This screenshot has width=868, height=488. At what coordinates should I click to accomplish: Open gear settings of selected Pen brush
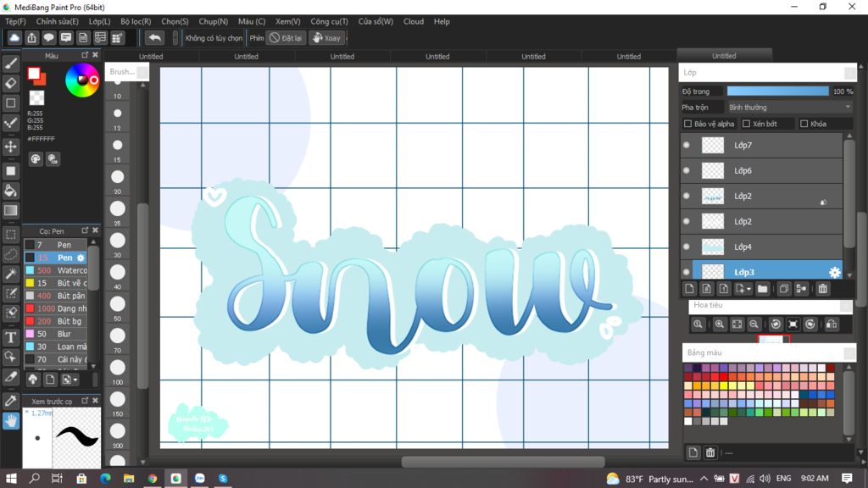[x=81, y=258]
